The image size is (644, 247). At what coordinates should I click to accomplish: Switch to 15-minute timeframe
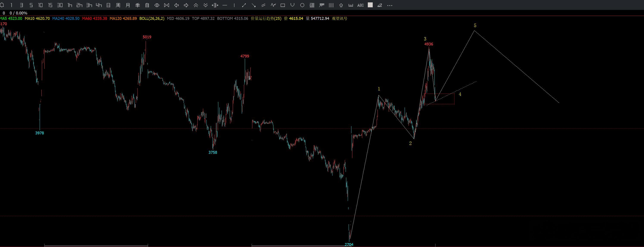coord(50,5)
